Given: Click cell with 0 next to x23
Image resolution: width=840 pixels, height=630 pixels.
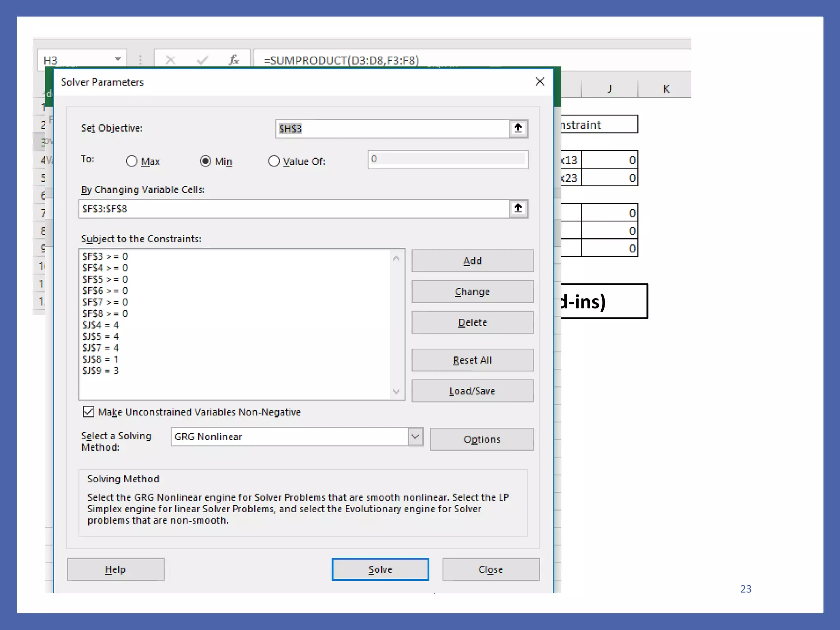Looking at the screenshot, I should coord(609,178).
